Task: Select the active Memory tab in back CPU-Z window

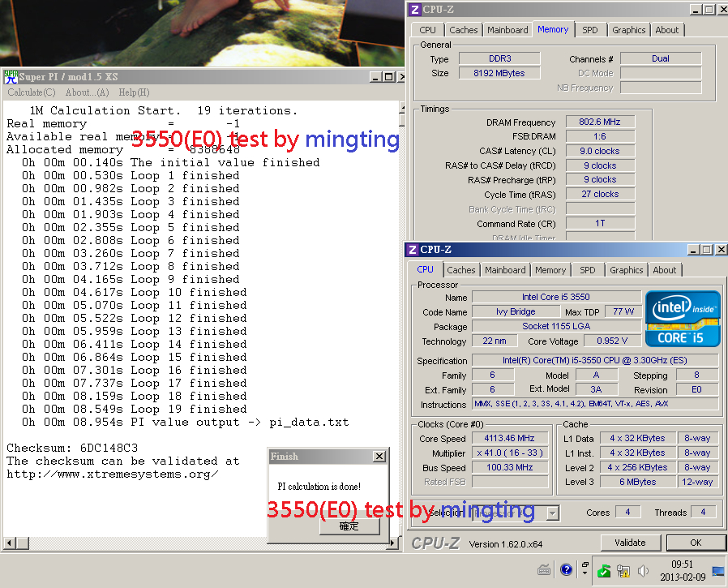Action: click(553, 29)
